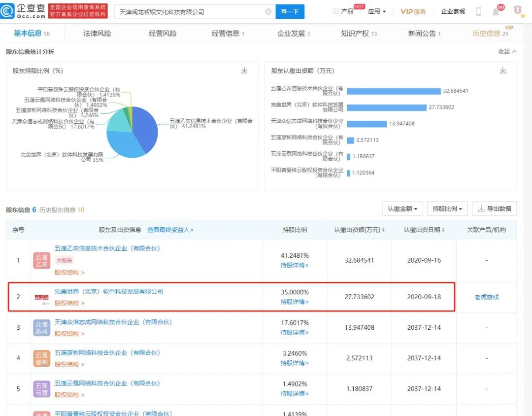Select 27.733602 amount cell in row 2
Screen dimensions: 532x416
(x=360, y=297)
